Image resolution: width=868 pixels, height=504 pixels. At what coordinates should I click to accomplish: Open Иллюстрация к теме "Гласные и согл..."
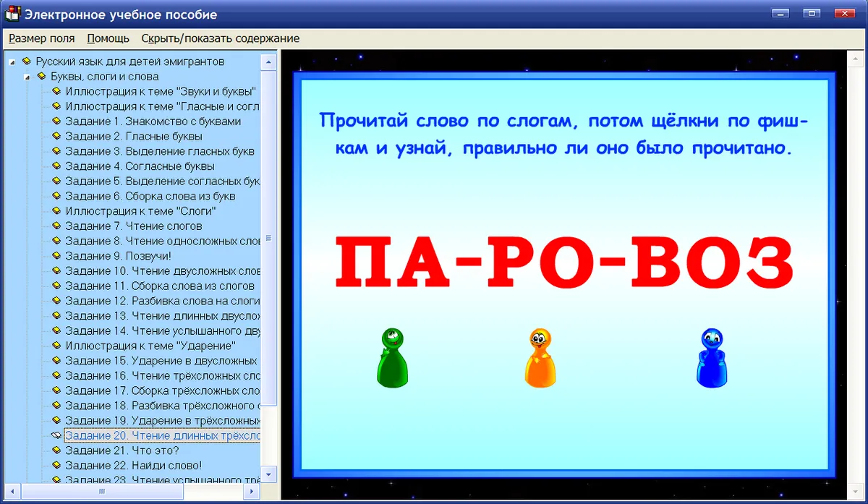[x=162, y=106]
